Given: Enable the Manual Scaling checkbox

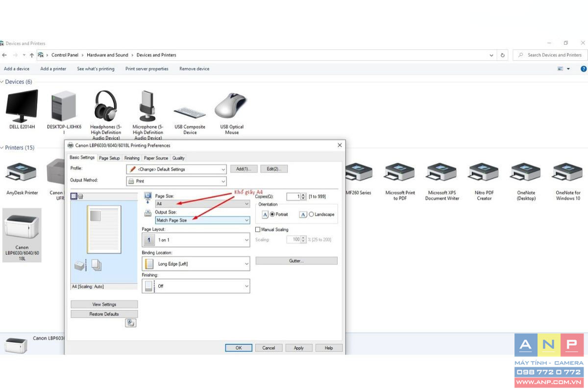Looking at the screenshot, I should (258, 229).
